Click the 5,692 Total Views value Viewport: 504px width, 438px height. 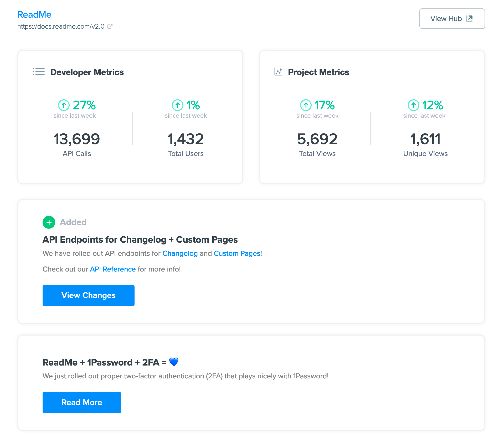point(317,139)
